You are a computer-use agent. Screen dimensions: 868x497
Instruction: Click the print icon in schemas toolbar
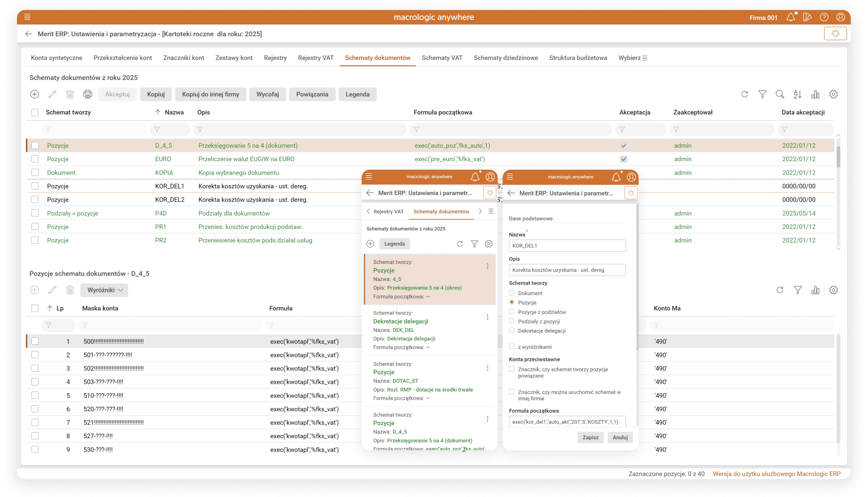88,94
